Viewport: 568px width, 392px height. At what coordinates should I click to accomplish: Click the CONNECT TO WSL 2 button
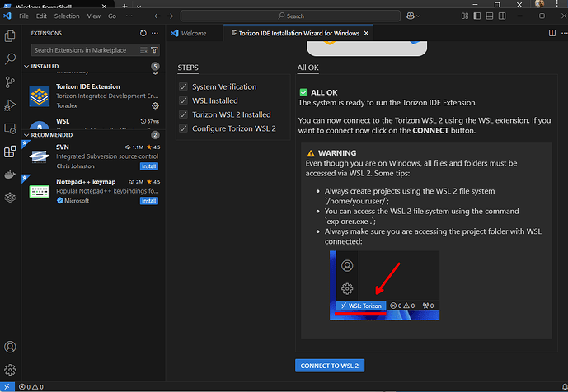point(329,366)
